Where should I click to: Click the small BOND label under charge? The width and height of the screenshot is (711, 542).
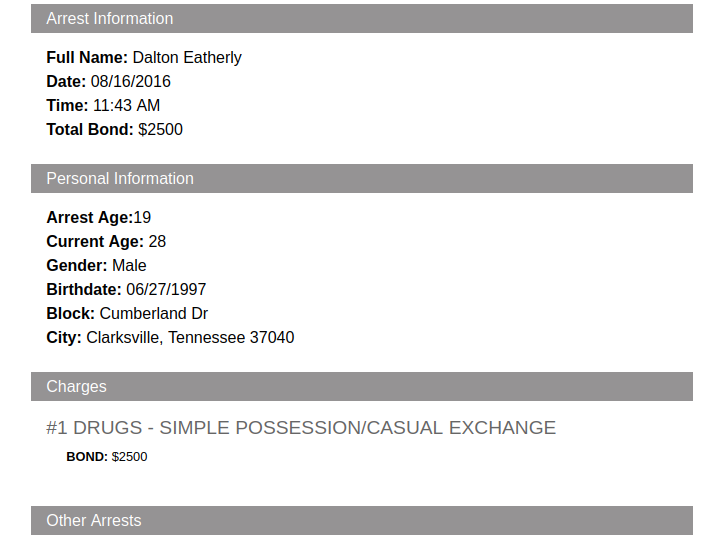(87, 457)
